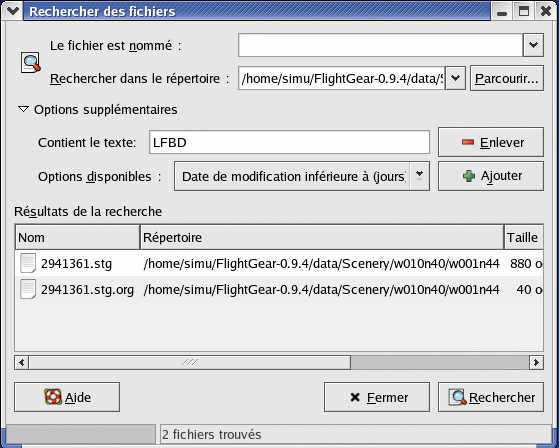Screen dimensions: 559x448
Task: Open the window menu arrow in title bar
Action: pyautogui.click(x=12, y=11)
